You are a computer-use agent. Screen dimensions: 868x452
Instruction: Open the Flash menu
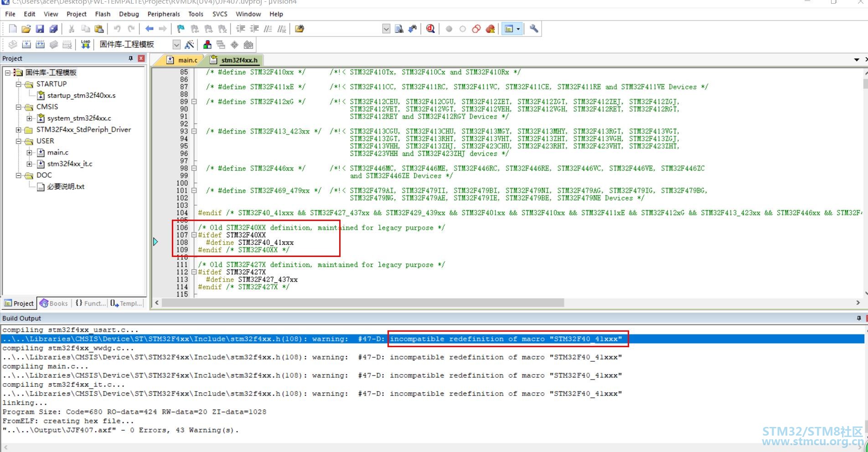(x=103, y=14)
